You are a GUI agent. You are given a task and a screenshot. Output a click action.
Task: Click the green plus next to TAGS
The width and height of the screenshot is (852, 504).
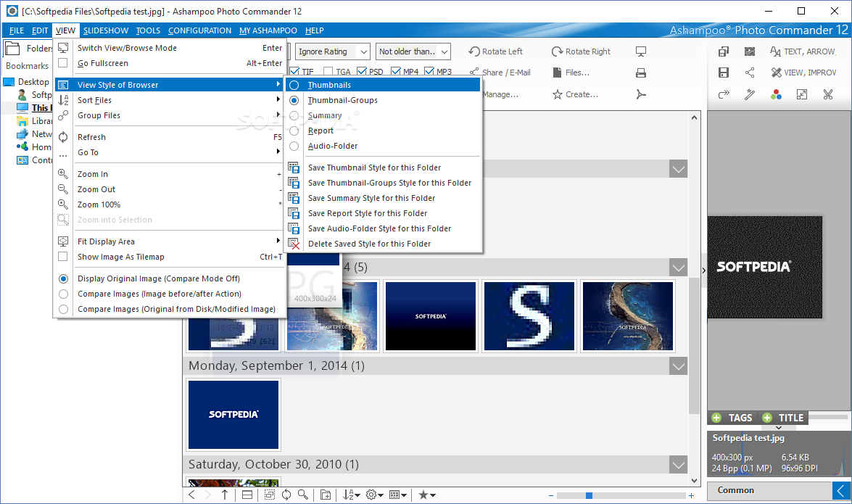[716, 418]
